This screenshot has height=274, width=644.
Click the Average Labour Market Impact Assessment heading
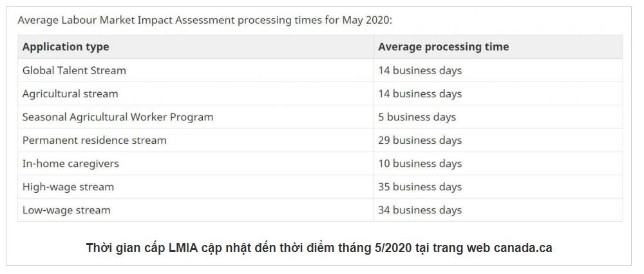205,20
